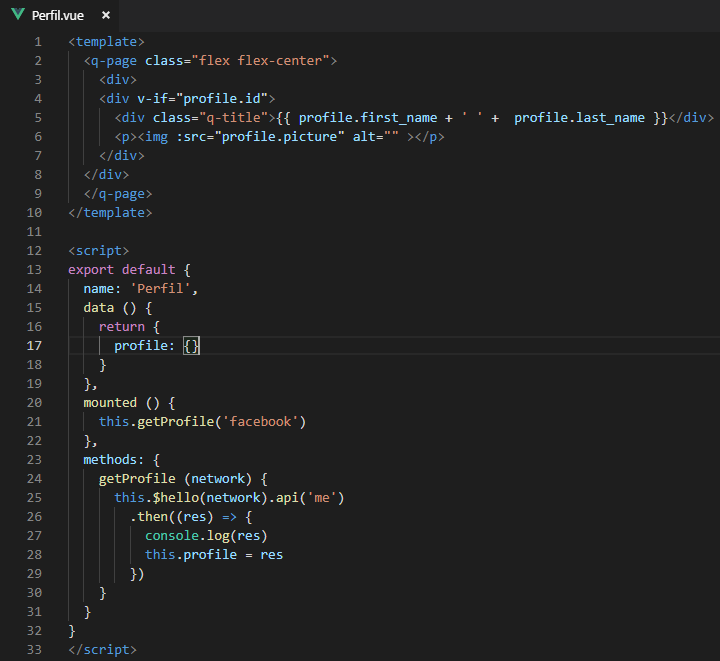The image size is (720, 661).
Task: Close the Perfil.vue editor tab
Action: coord(106,16)
